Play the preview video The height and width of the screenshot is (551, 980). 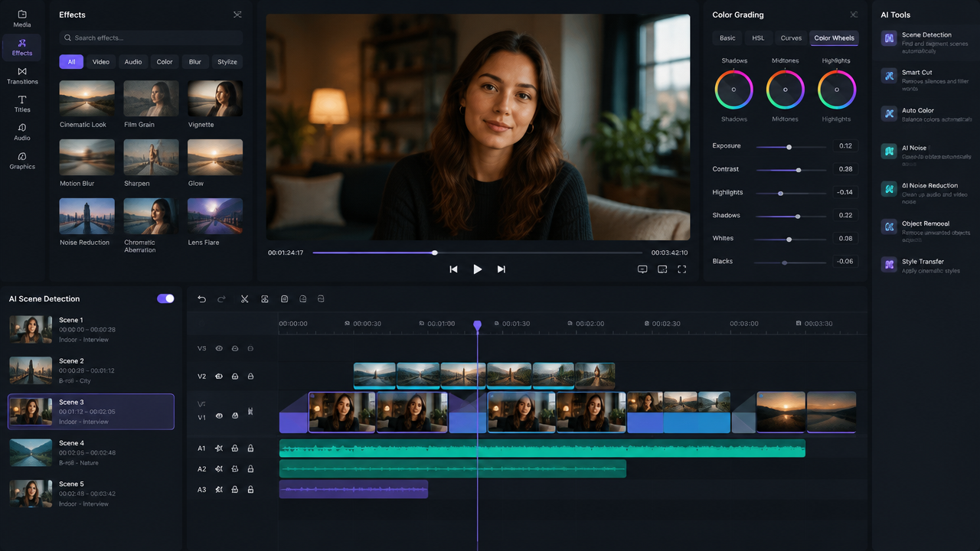[x=477, y=269]
